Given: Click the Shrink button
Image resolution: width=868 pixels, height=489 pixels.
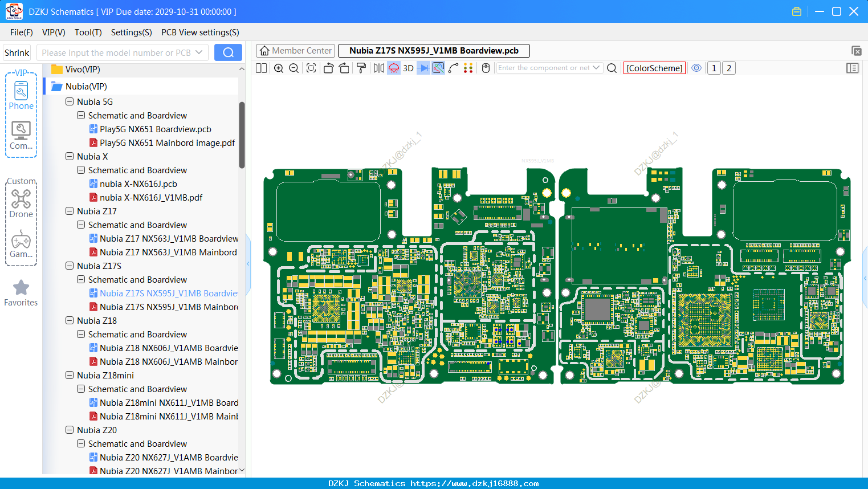Looking at the screenshot, I should tap(17, 52).
